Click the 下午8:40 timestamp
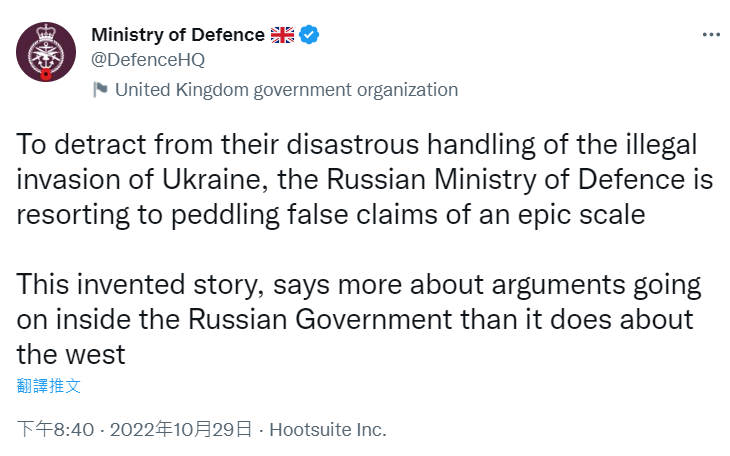This screenshot has height=456, width=730. click(x=56, y=430)
